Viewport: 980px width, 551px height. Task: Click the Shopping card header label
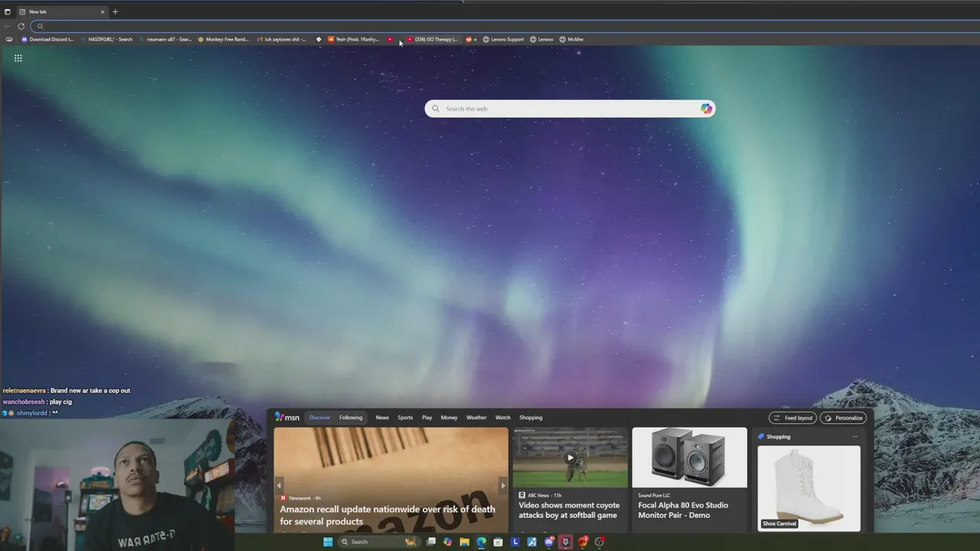[x=778, y=437]
